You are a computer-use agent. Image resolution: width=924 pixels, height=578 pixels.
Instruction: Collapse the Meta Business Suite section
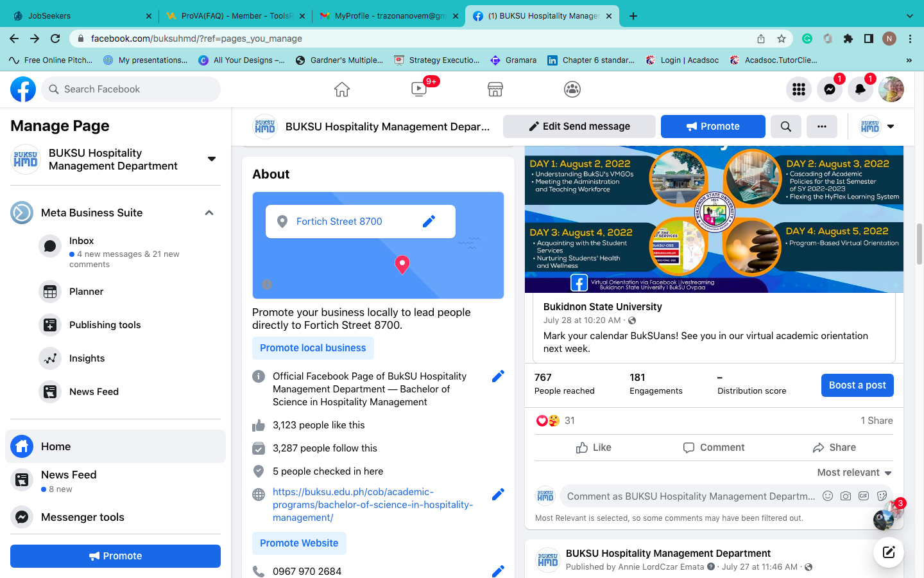(x=209, y=213)
